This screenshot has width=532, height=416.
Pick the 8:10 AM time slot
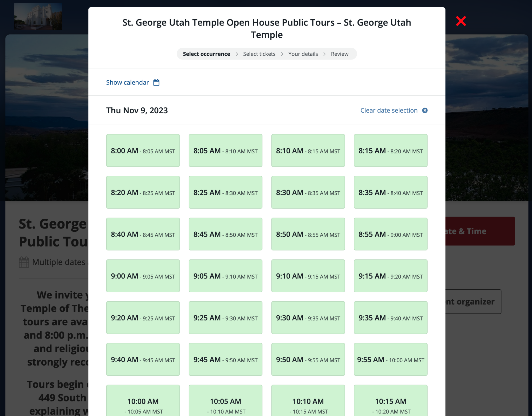(308, 151)
